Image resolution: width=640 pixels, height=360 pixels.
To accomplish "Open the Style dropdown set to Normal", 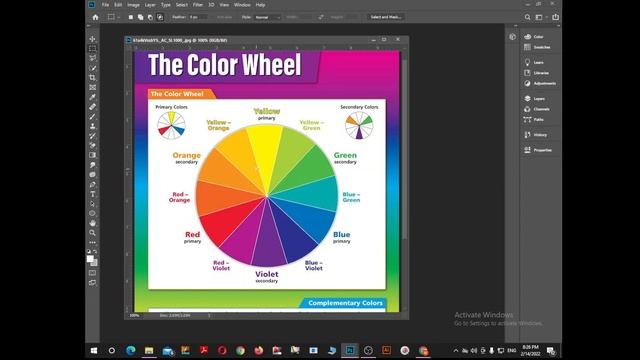I will [267, 17].
